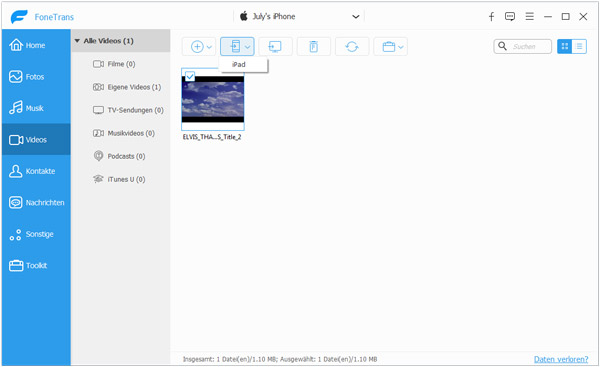Click the Daten verloren? link
The width and height of the screenshot is (600, 367).
[561, 359]
